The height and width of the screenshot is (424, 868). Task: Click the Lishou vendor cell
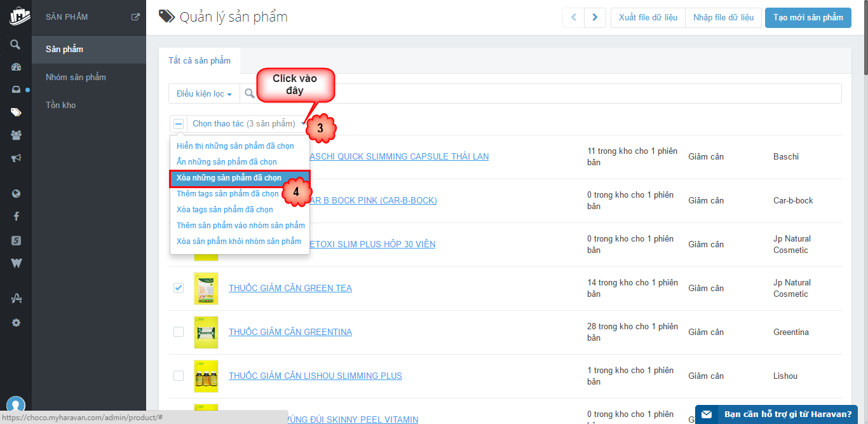point(785,376)
